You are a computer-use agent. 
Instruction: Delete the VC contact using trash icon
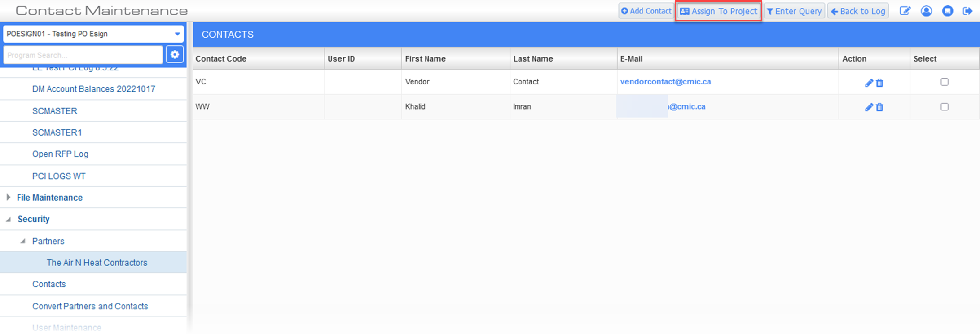pos(879,83)
